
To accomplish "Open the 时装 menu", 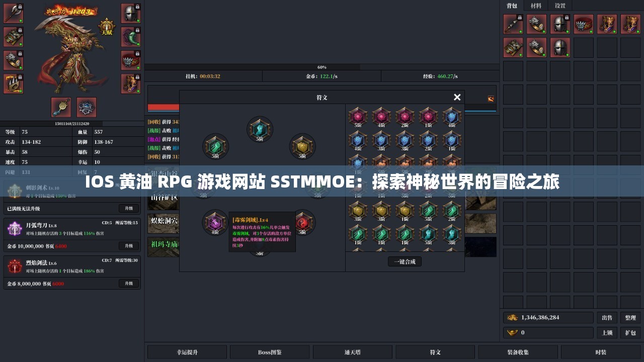I will 601,352.
